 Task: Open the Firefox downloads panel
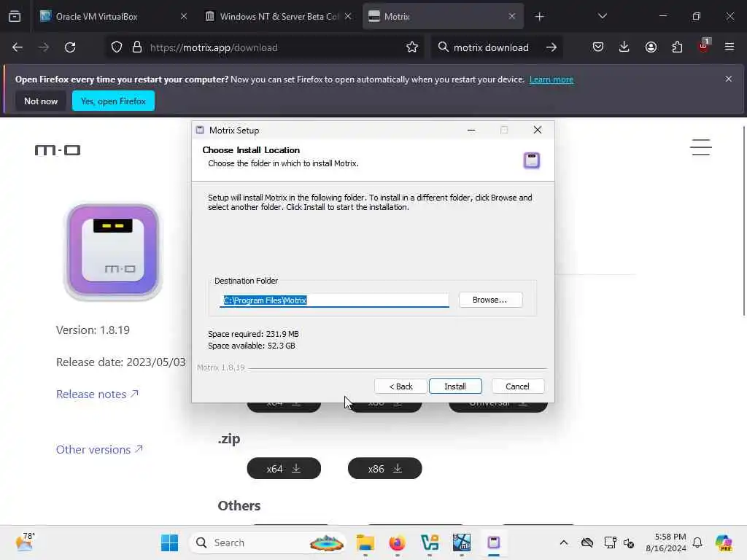coord(624,47)
